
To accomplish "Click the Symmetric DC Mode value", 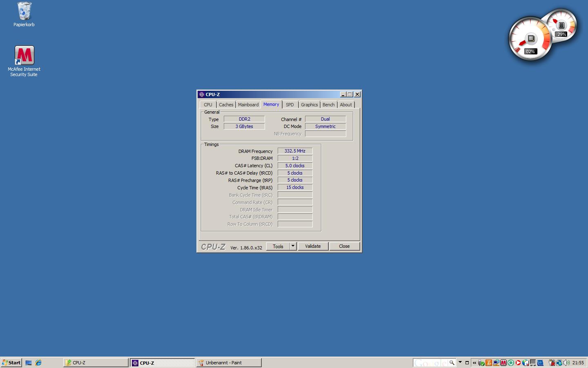I will pos(325,126).
